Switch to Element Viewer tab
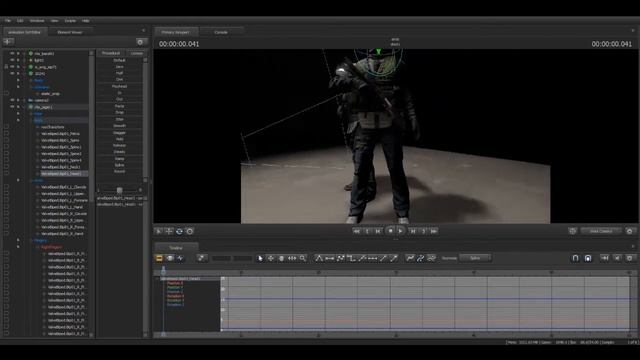This screenshot has width=640, height=360. 69,32
